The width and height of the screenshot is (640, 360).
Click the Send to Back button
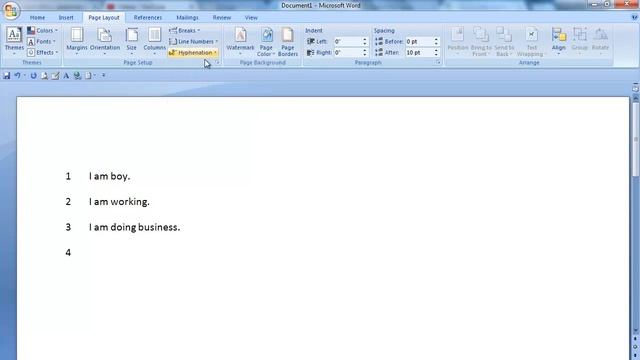pos(504,41)
